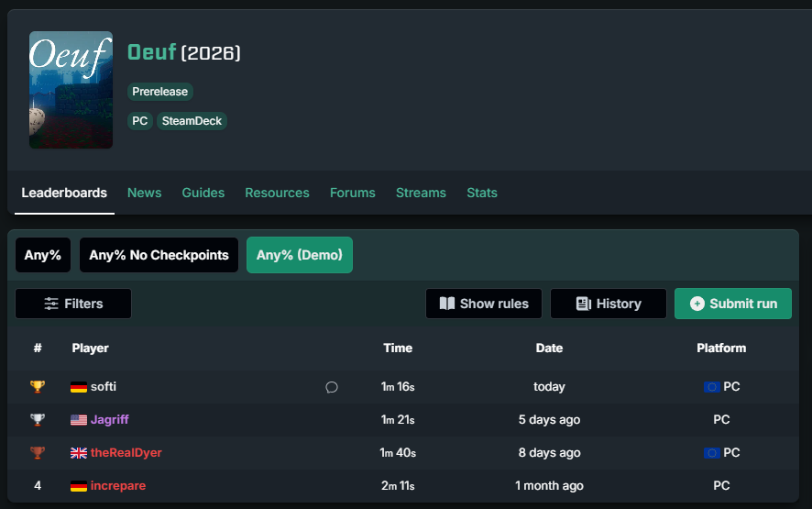Switch to the Guides tab

pos(203,193)
